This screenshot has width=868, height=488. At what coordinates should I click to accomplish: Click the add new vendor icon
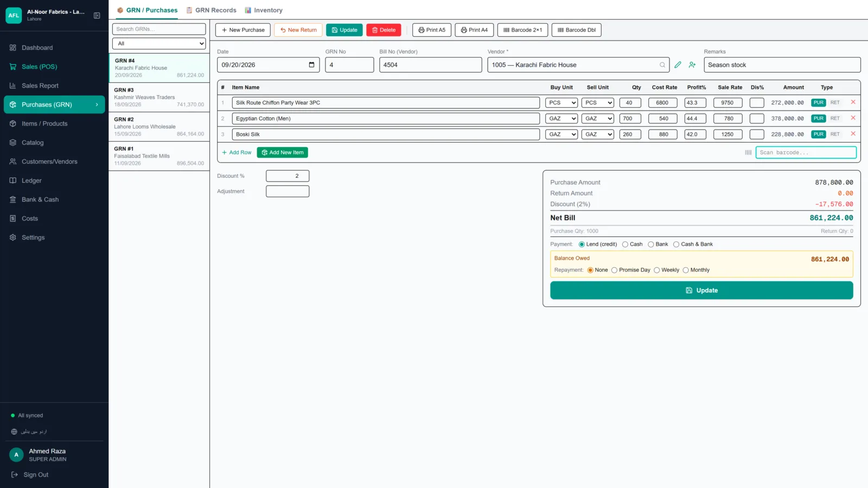point(692,65)
